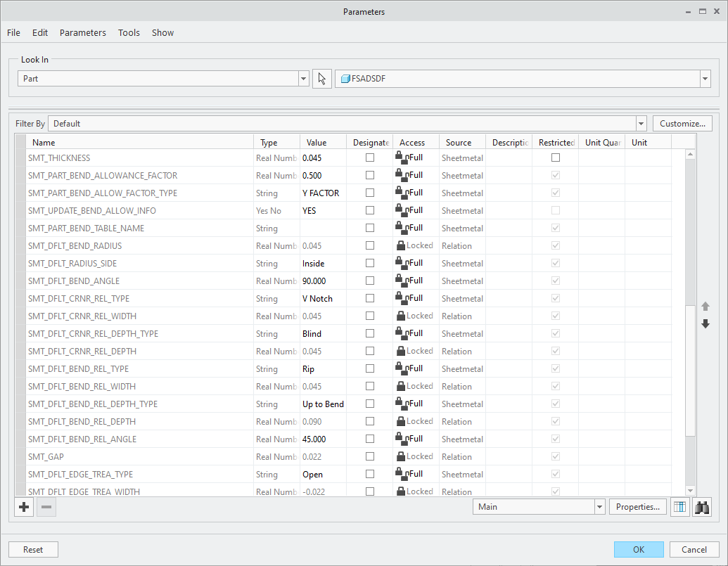Open the Tools menu
The width and height of the screenshot is (728, 566).
click(129, 32)
